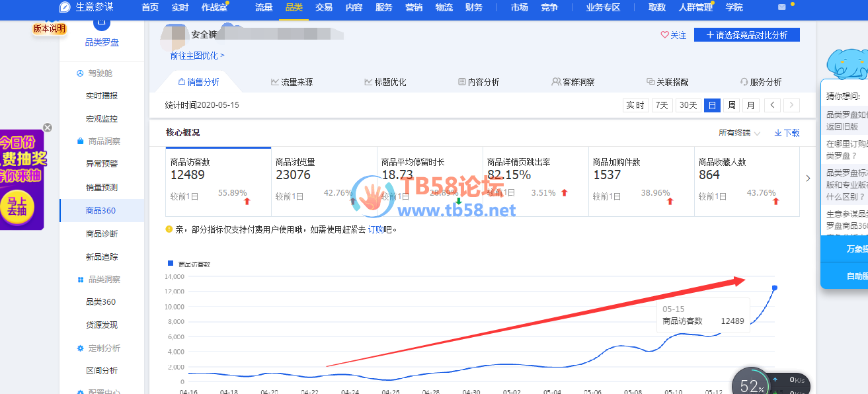The width and height of the screenshot is (868, 394).
Task: Open 人群管理 in the top navigation
Action: (x=695, y=7)
